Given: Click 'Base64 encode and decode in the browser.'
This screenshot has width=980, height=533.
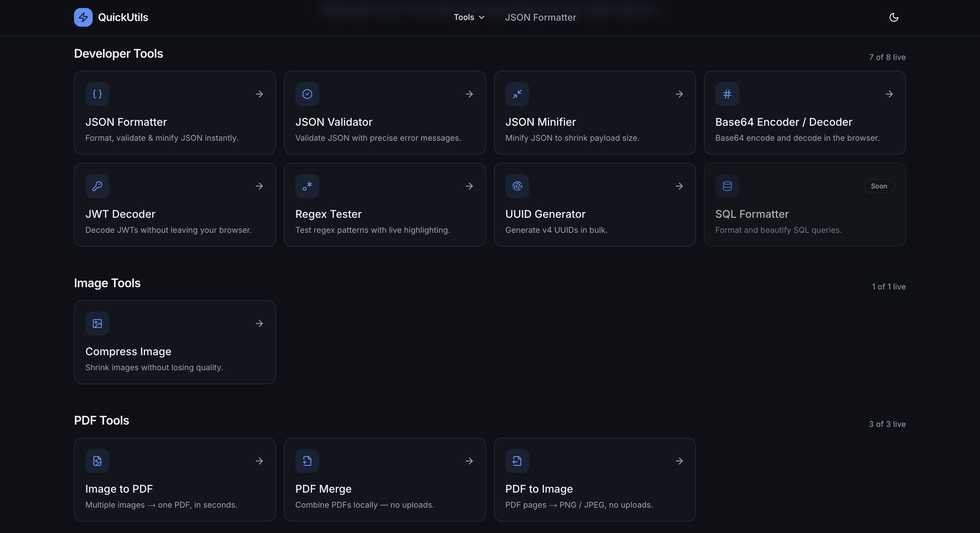Looking at the screenshot, I should pos(797,138).
